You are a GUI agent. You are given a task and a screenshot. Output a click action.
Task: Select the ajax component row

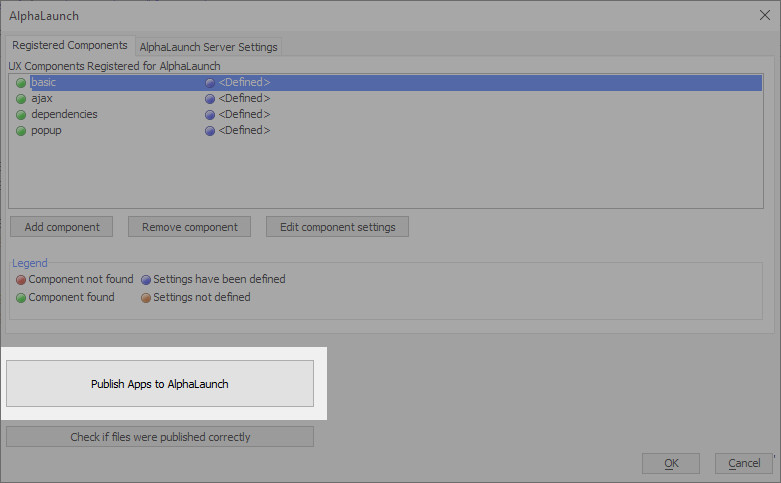(386, 99)
